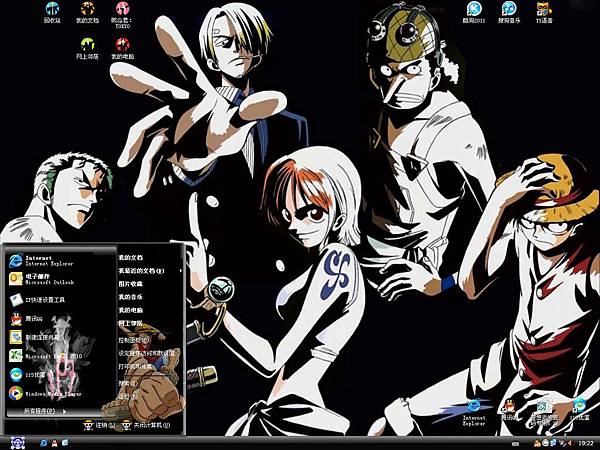Open the QQ penguin icon in quick launch
600x450 pixels.
[54, 443]
